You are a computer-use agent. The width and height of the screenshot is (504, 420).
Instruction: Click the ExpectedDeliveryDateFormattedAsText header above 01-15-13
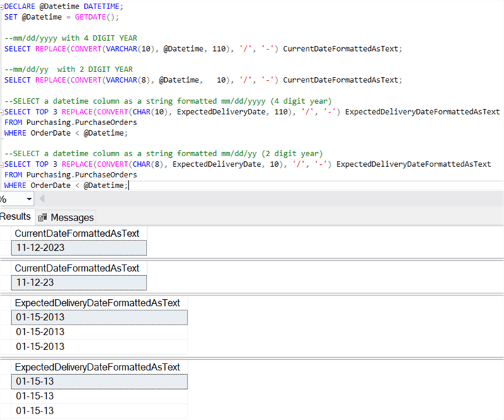[x=98, y=367]
